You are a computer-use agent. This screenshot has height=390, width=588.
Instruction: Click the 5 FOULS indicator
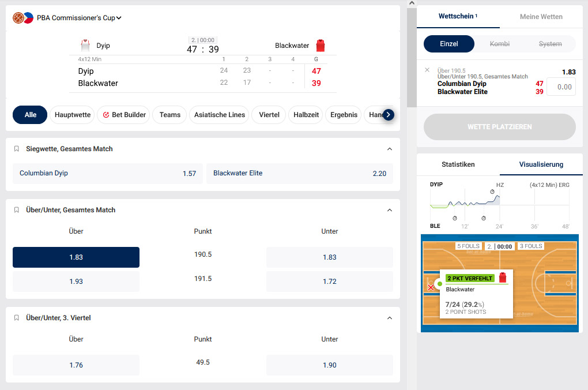(468, 246)
